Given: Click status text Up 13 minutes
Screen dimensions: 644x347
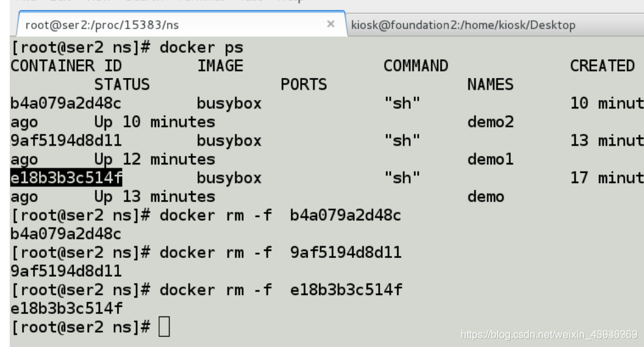Looking at the screenshot, I should click(x=155, y=197).
